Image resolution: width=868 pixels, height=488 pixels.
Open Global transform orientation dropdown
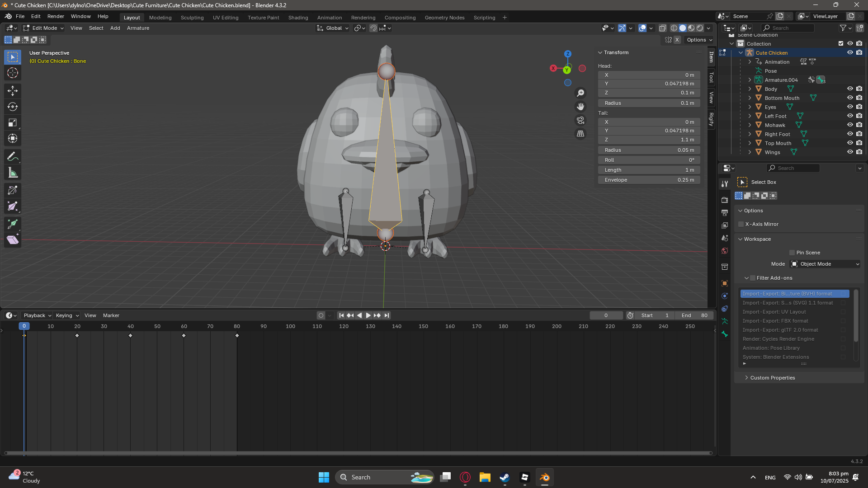333,28
